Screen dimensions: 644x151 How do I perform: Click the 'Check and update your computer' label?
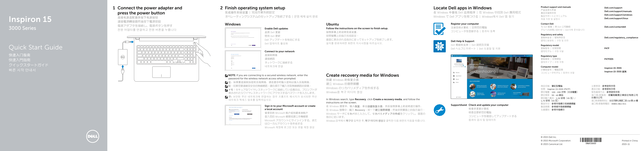[x=489, y=105]
